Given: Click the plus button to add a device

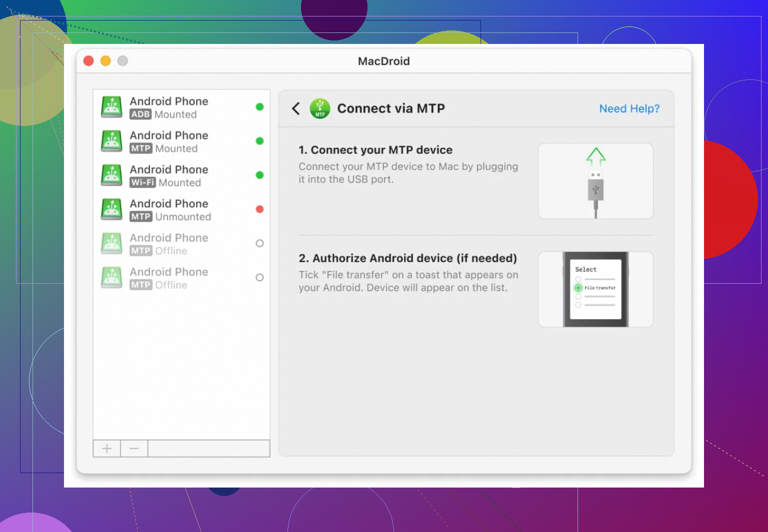Looking at the screenshot, I should click(x=106, y=449).
